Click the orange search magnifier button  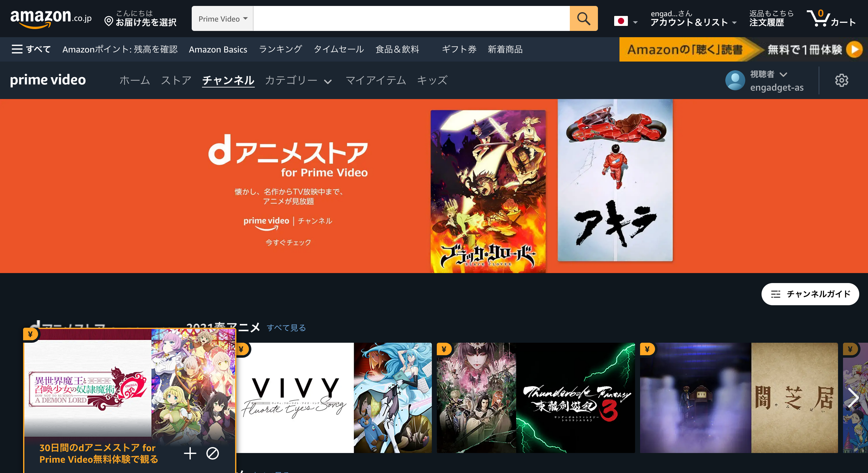click(583, 18)
